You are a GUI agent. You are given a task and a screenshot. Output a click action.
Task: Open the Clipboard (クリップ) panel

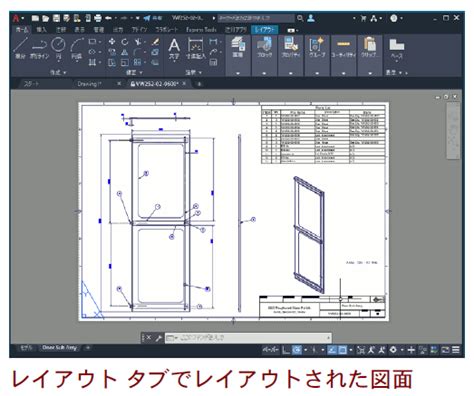[370, 47]
